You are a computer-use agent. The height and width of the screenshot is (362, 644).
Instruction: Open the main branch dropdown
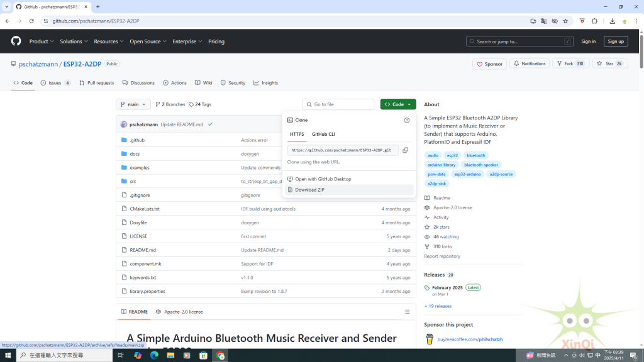pyautogui.click(x=133, y=104)
